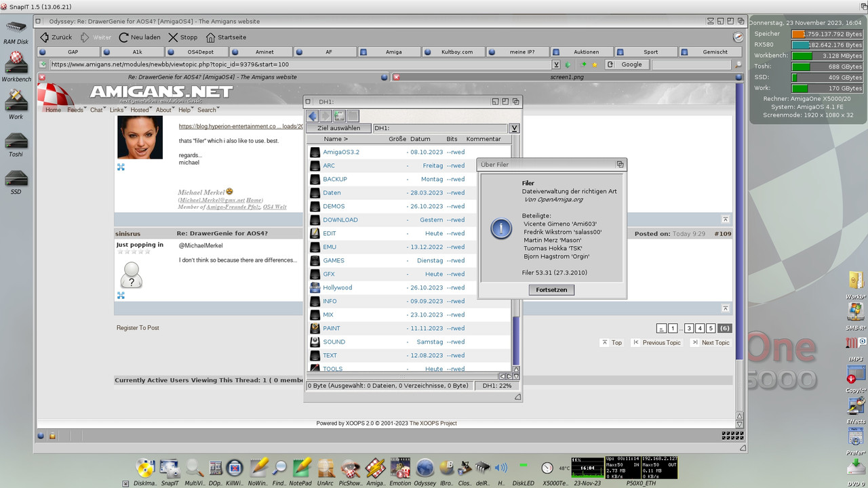Open the Kultboy.com bookmark
Screen dimensions: 868x488
click(454, 52)
